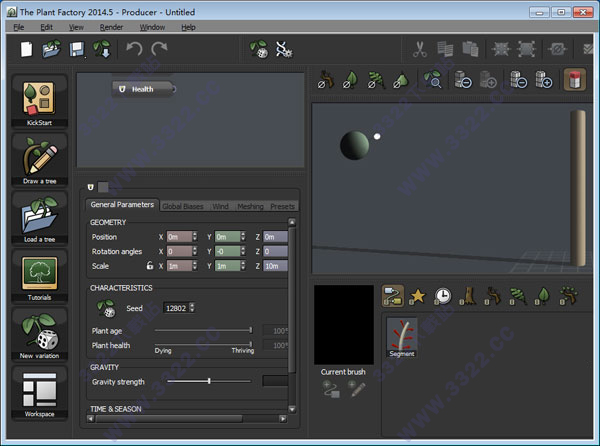
Task: Toggle fern frond visibility icon in preview toolbar
Action: coord(376,80)
